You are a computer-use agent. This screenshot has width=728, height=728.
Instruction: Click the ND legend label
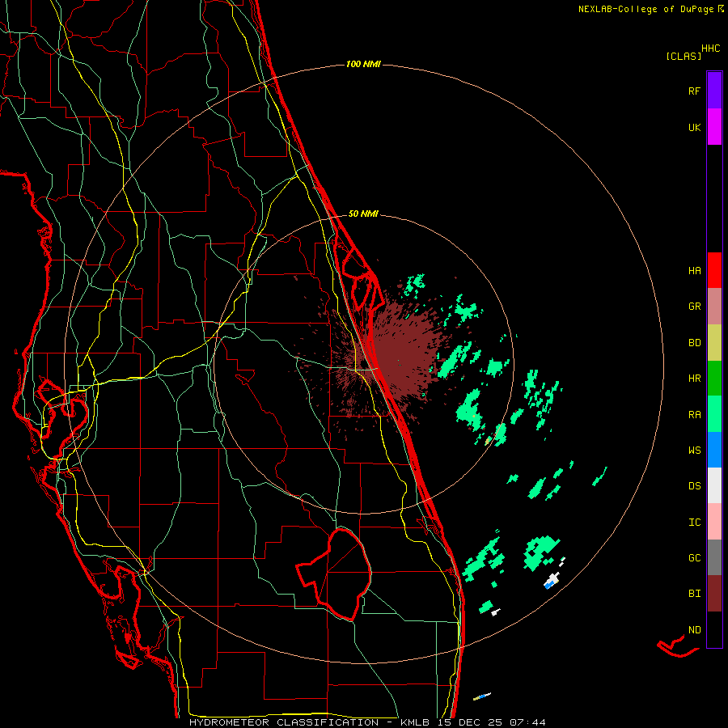pos(694,629)
